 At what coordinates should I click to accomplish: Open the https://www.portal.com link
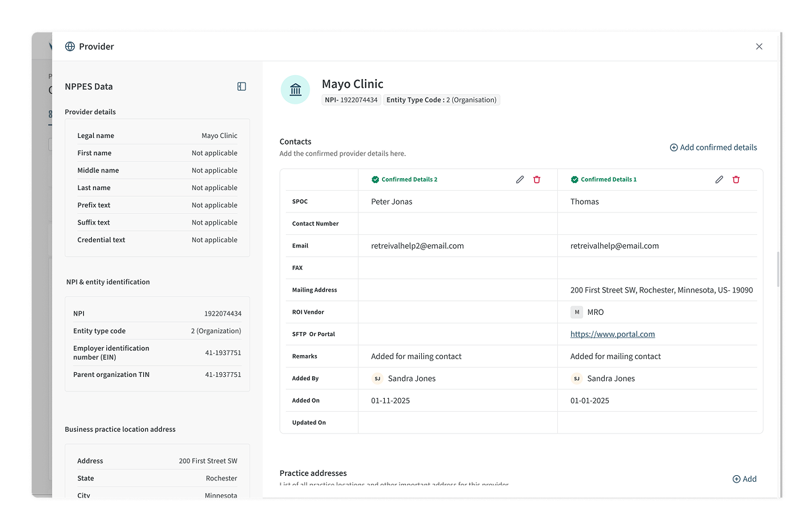tap(613, 335)
